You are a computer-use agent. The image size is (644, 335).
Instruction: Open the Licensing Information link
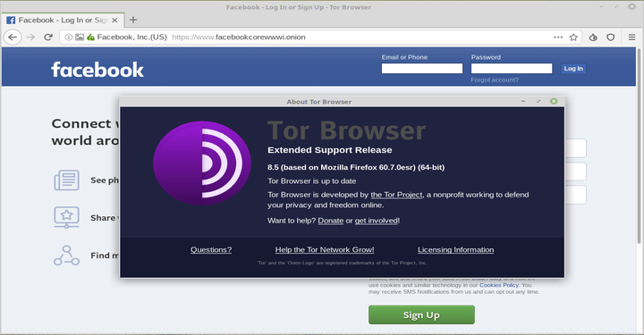pyautogui.click(x=456, y=250)
